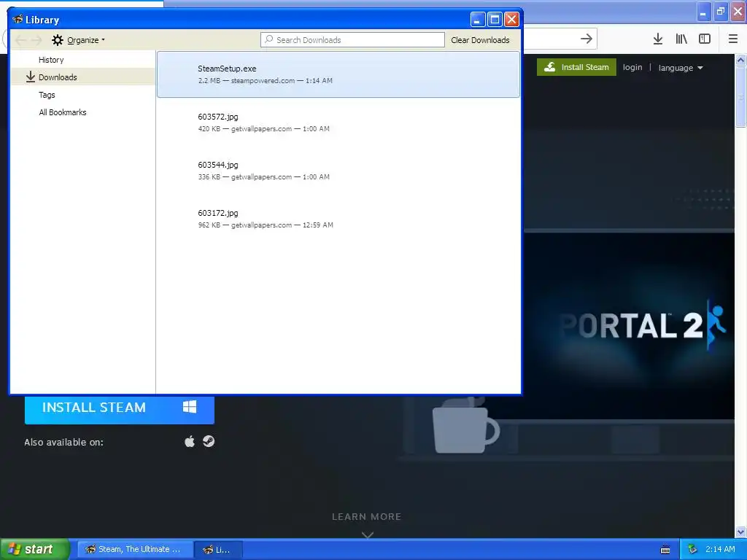Select the 603544.jpg download entry
The width and height of the screenshot is (747, 560).
[338, 171]
